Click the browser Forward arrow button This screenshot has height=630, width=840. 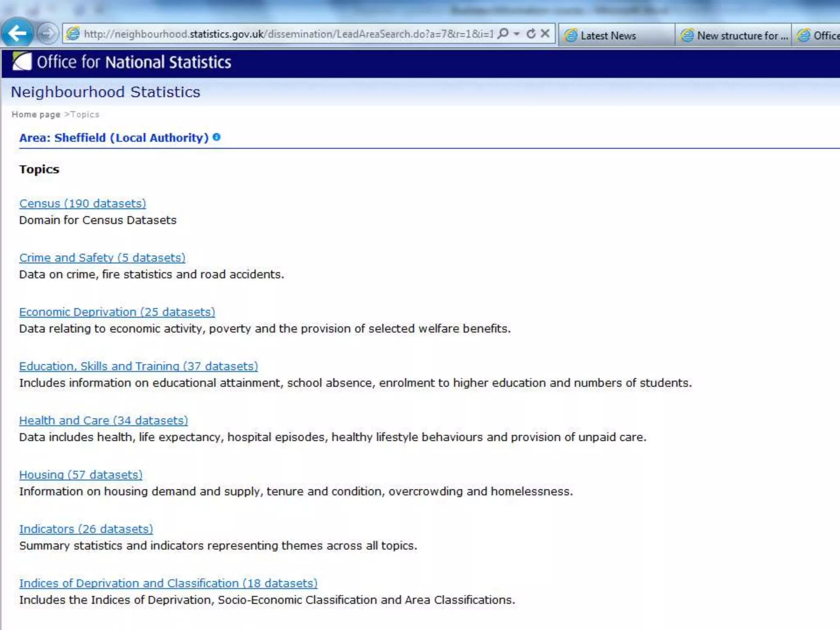pyautogui.click(x=48, y=34)
